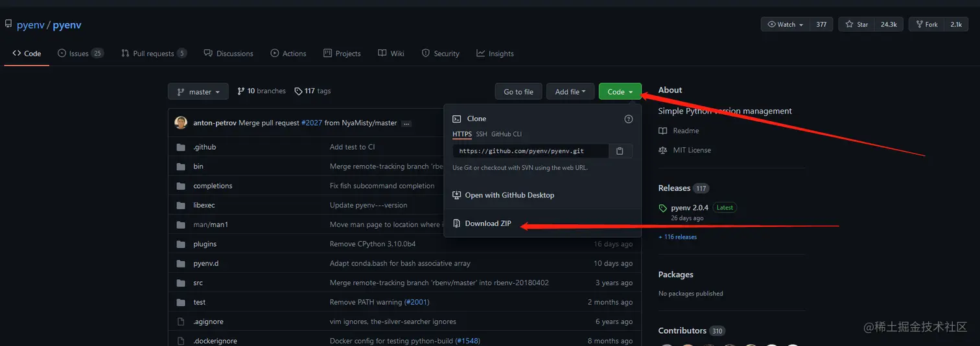This screenshot has height=346, width=980.
Task: Open issue #2001 link in test row
Action: point(415,303)
